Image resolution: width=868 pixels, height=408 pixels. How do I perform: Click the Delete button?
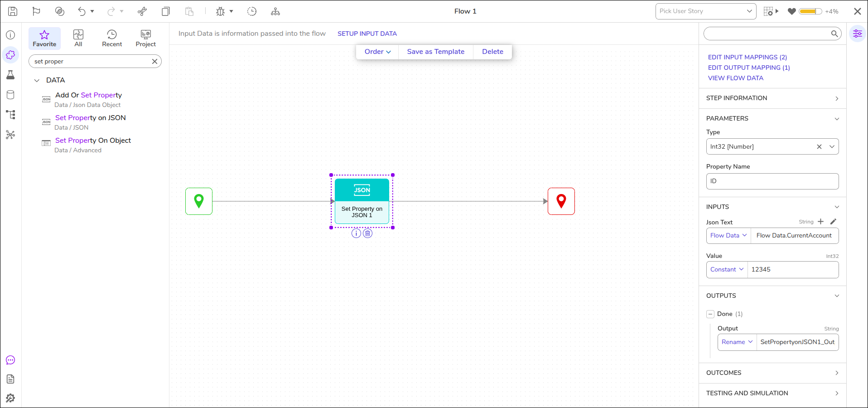[x=492, y=52]
